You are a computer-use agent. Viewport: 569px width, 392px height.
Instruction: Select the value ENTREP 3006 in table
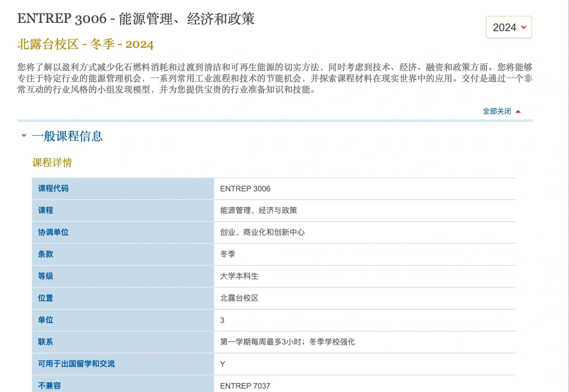[x=245, y=189]
